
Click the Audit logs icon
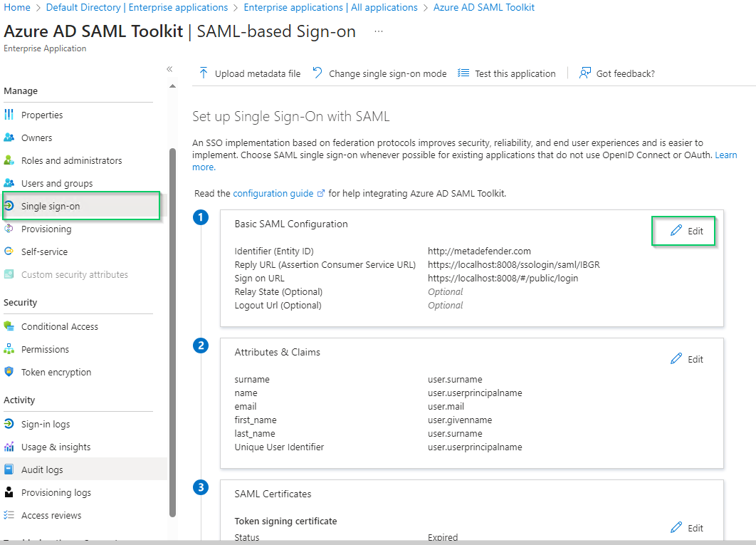[x=9, y=469]
